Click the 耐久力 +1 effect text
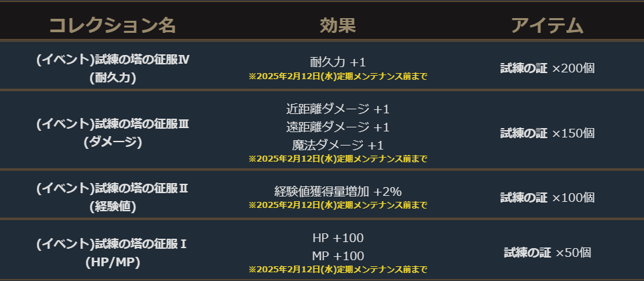This screenshot has width=644, height=281. 337,61
